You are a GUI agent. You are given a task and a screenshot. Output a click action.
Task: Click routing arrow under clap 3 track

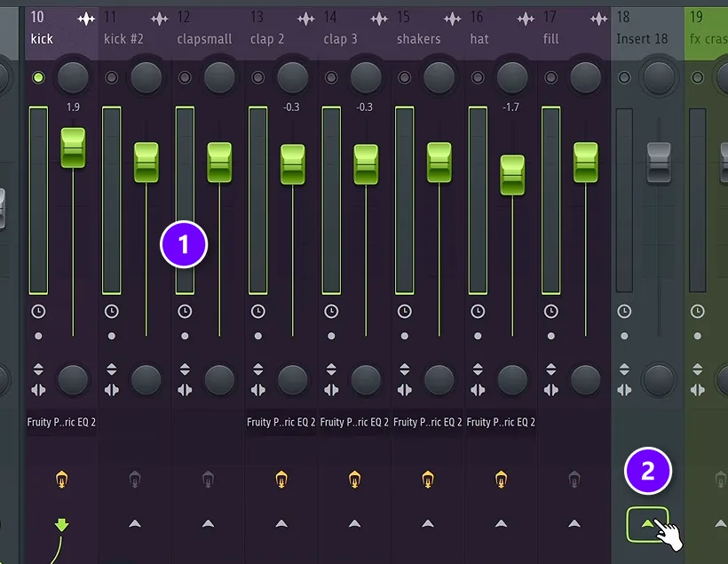point(355,523)
